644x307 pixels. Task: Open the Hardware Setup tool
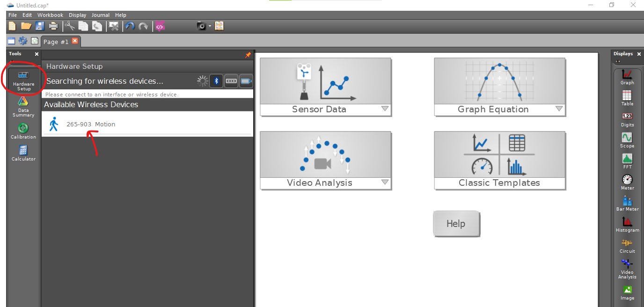[x=22, y=80]
